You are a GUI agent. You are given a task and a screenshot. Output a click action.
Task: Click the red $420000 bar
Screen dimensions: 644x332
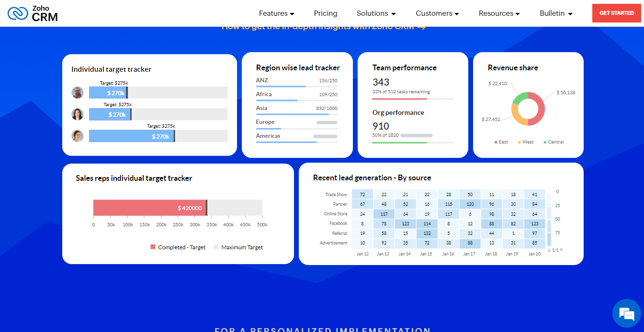(x=149, y=208)
